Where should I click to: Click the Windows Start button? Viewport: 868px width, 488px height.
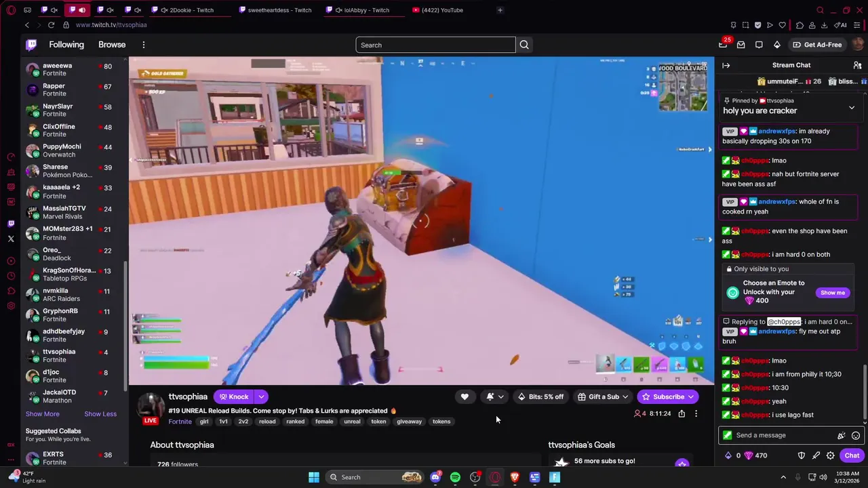click(x=314, y=477)
